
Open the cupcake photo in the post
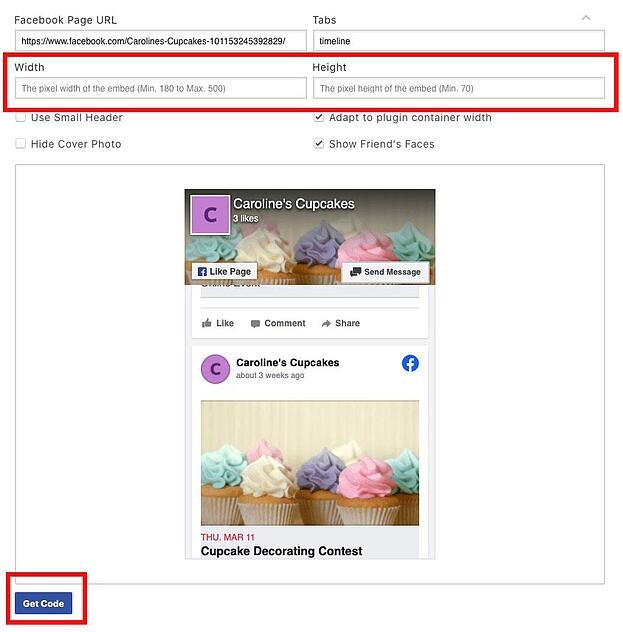coord(310,463)
